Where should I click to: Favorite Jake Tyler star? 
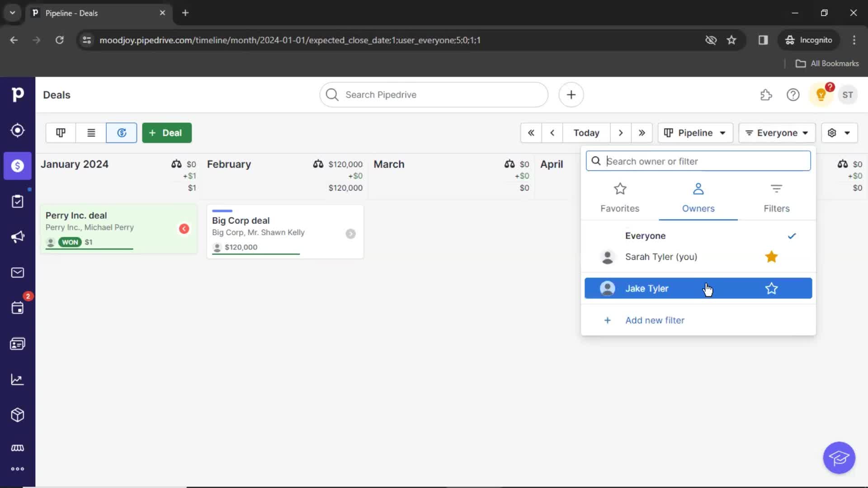tap(771, 288)
